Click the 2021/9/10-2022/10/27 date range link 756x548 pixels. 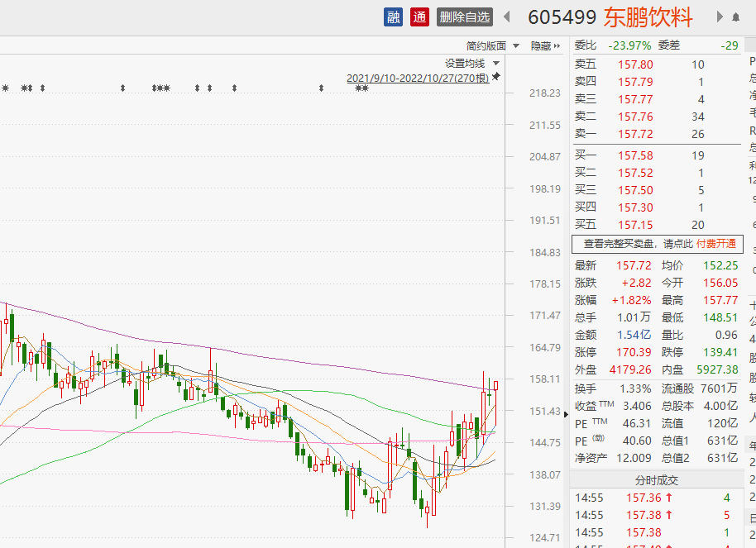pos(418,78)
